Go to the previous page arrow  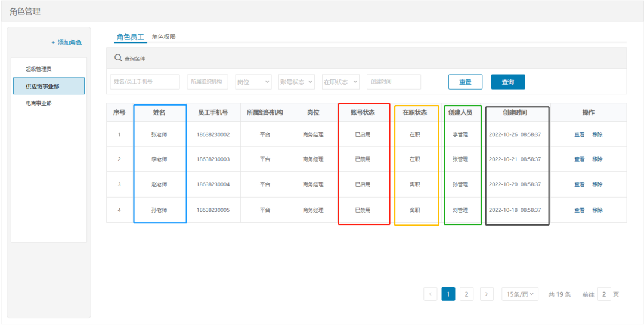point(430,294)
